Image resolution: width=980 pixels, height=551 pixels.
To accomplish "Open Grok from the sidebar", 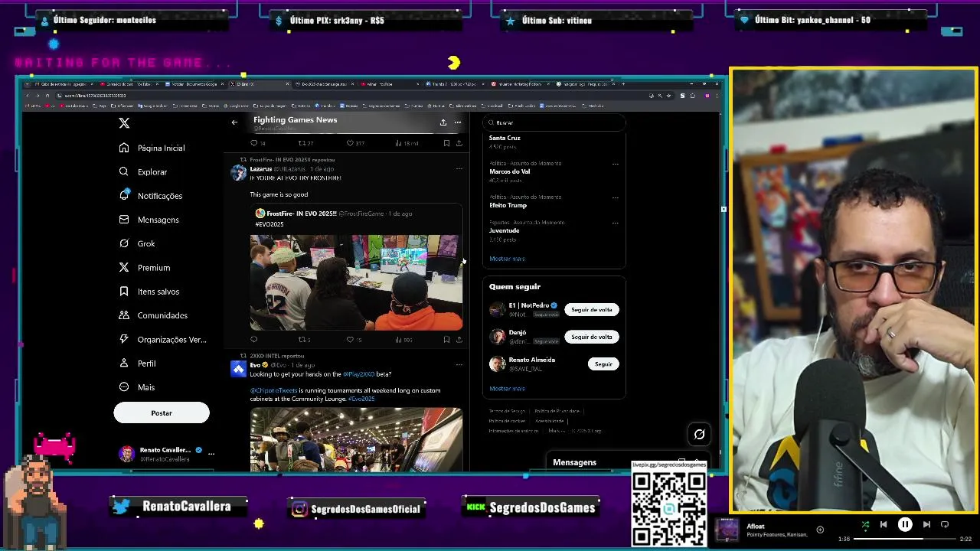I will (138, 243).
